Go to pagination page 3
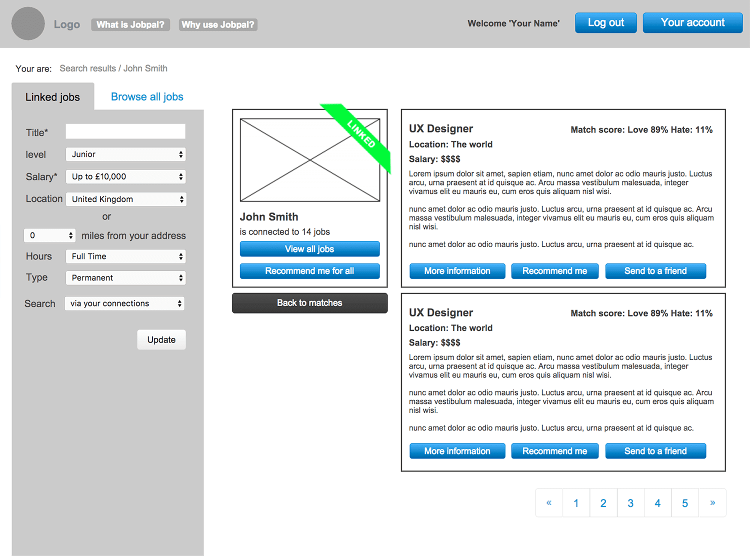 click(630, 502)
